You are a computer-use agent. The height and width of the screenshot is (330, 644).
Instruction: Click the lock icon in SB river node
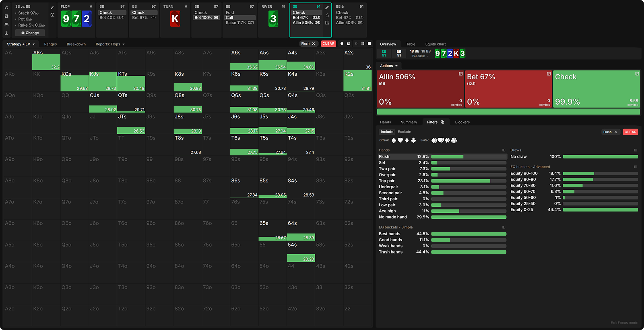point(327,15)
